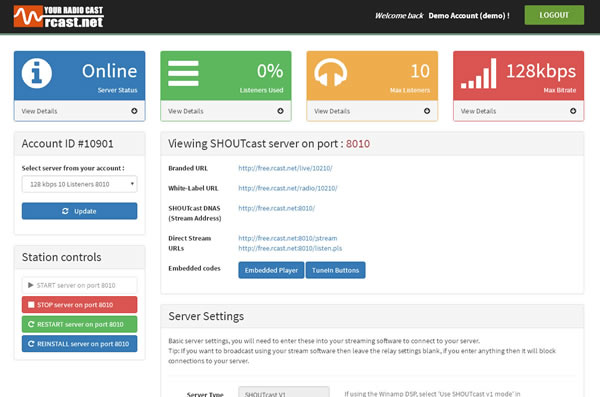Click arrow icon in Server Status View Details
The height and width of the screenshot is (397, 600).
tap(134, 111)
